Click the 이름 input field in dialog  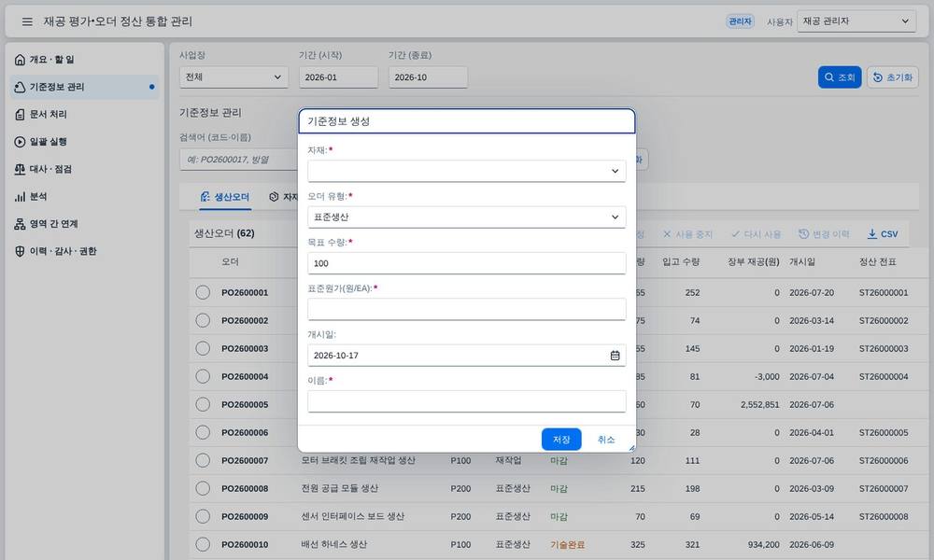(x=466, y=401)
